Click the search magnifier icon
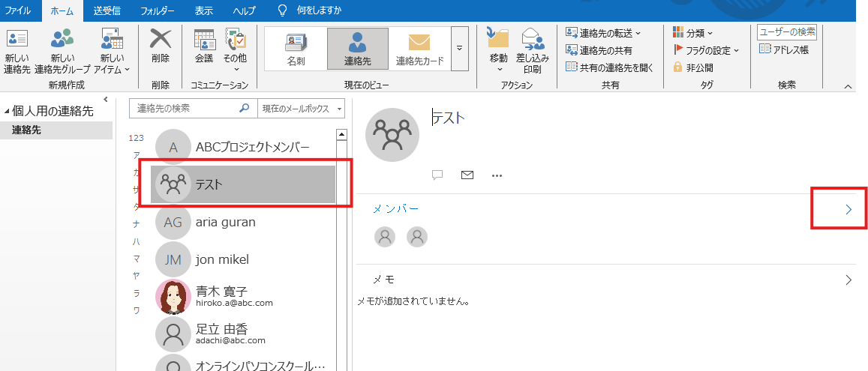868x371 pixels. 244,109
